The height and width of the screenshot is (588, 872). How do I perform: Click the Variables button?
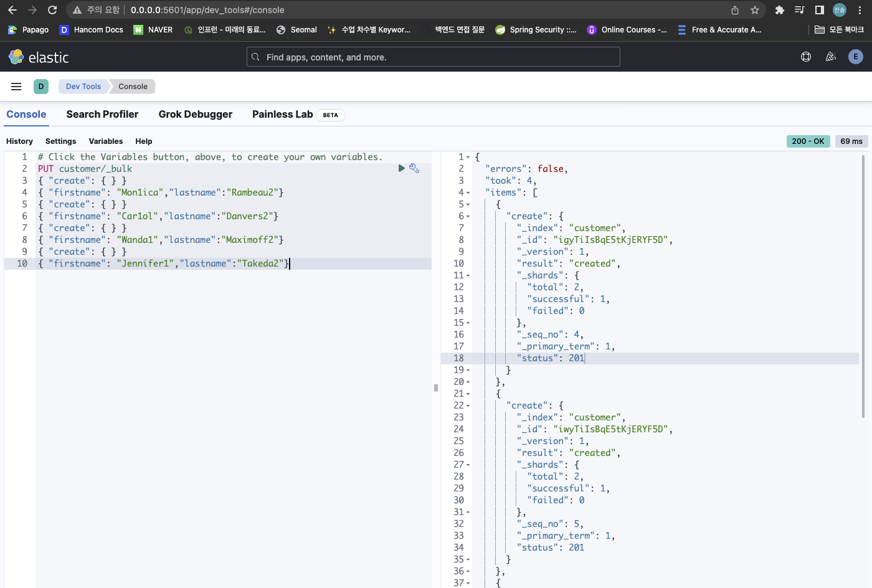point(106,141)
